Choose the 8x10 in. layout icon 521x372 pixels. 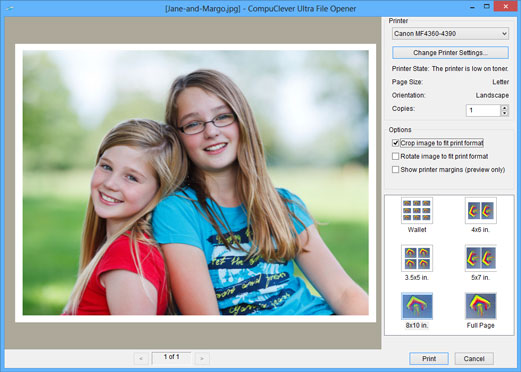417,306
